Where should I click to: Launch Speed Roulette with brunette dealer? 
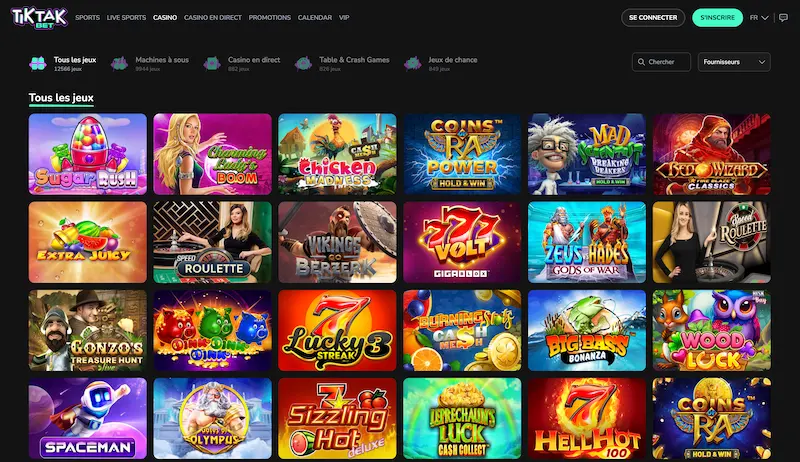212,242
